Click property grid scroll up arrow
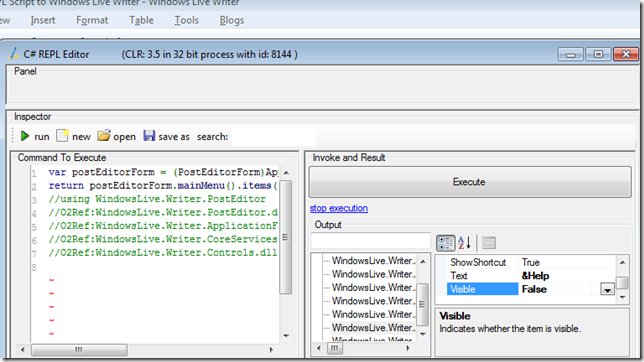 pyautogui.click(x=622, y=262)
